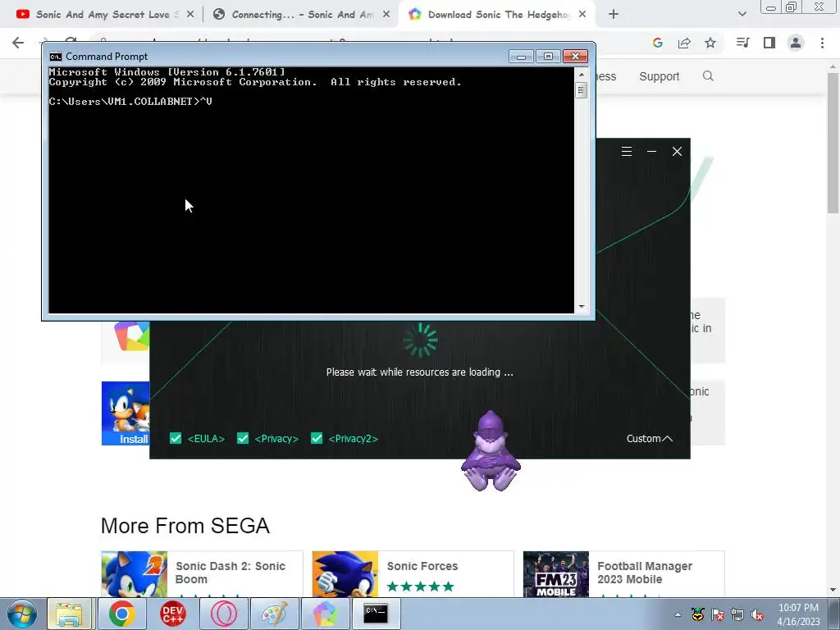
Task: Open the network tray icon
Action: click(x=737, y=614)
